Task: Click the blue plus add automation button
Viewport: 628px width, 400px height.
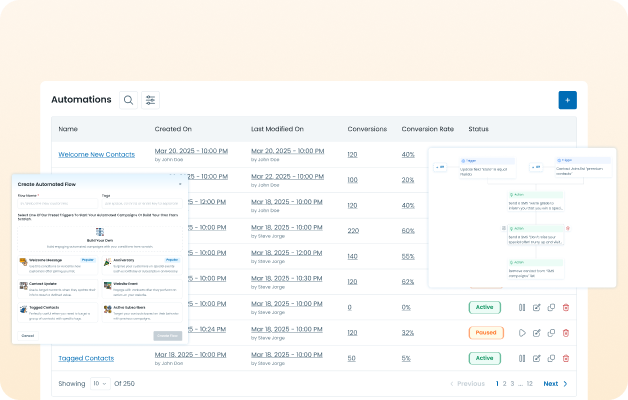Action: pyautogui.click(x=567, y=100)
